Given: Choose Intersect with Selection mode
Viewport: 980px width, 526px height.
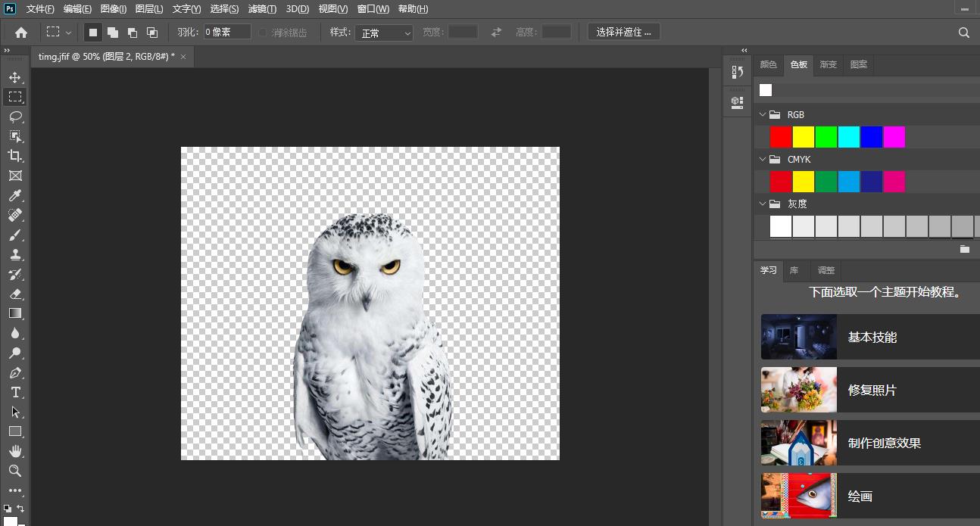Looking at the screenshot, I should (151, 33).
